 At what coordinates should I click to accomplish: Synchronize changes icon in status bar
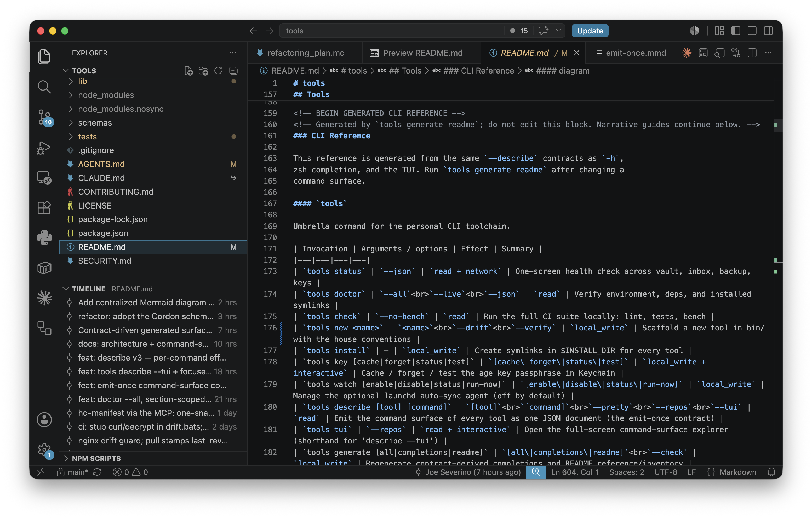coord(97,472)
